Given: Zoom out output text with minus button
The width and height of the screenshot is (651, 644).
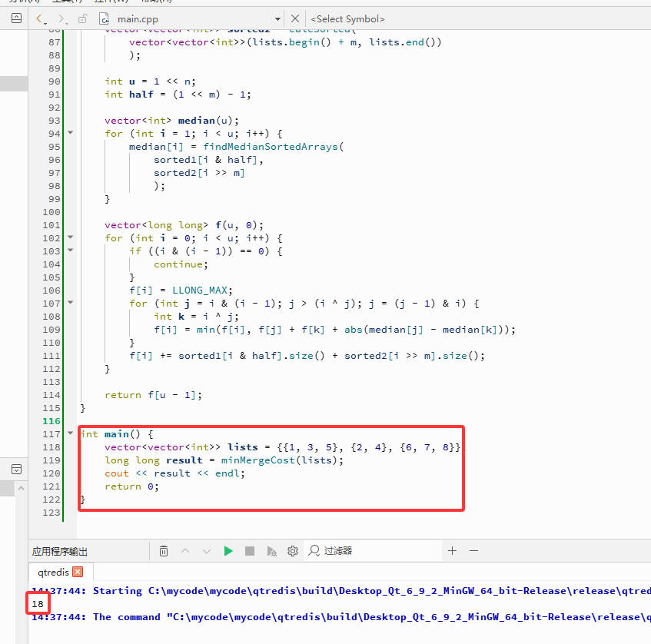Looking at the screenshot, I should [x=473, y=551].
